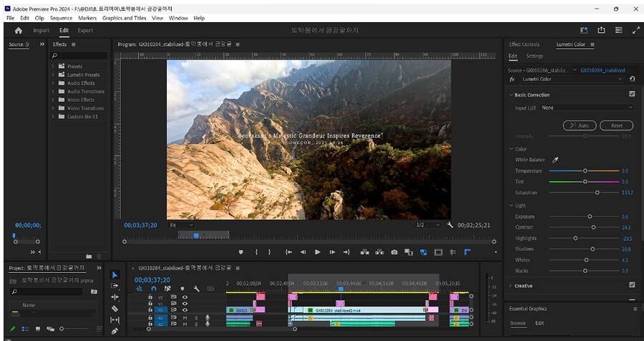Open the Fit zoom level dropdown
The width and height of the screenshot is (644, 341).
[181, 225]
